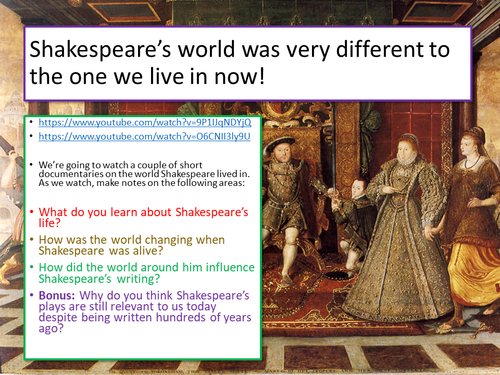Click the bold purple word Bonus

pos(57,295)
